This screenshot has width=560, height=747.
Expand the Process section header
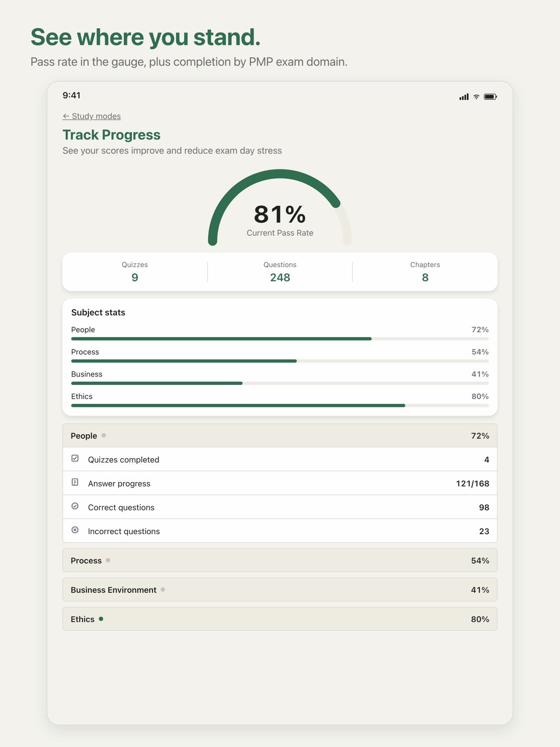[280, 560]
